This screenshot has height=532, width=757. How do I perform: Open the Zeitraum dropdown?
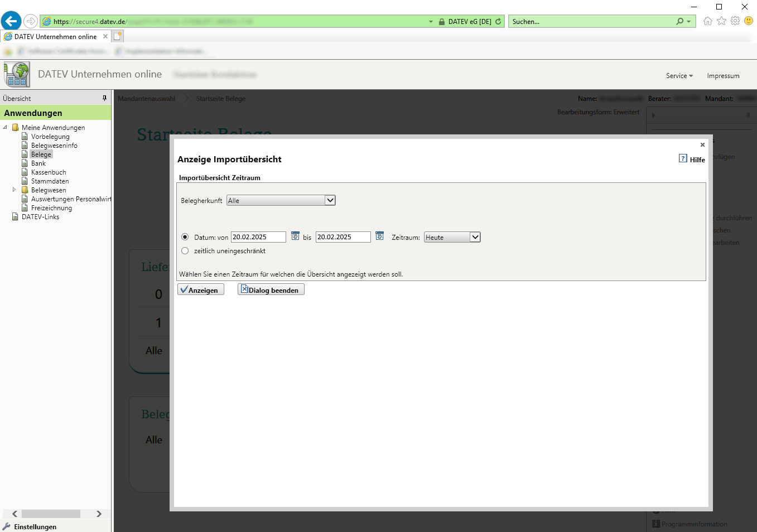(452, 237)
